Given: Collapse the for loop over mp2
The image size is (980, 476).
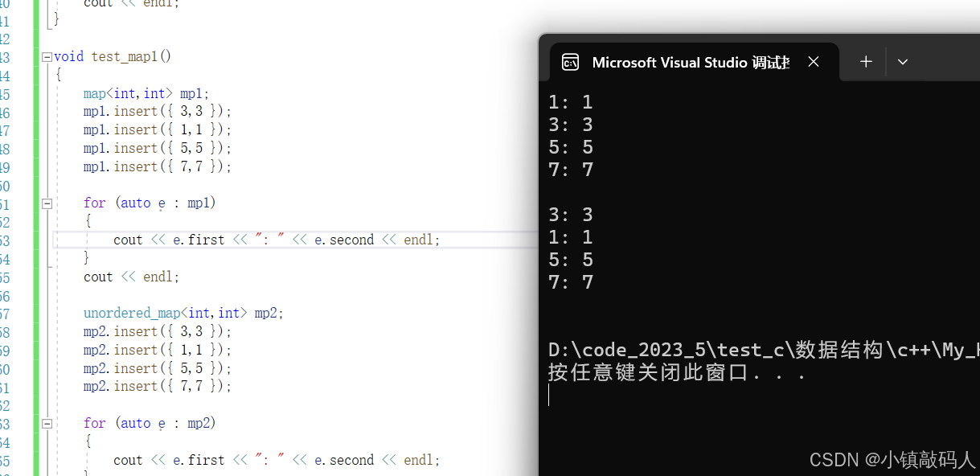Looking at the screenshot, I should (47, 424).
